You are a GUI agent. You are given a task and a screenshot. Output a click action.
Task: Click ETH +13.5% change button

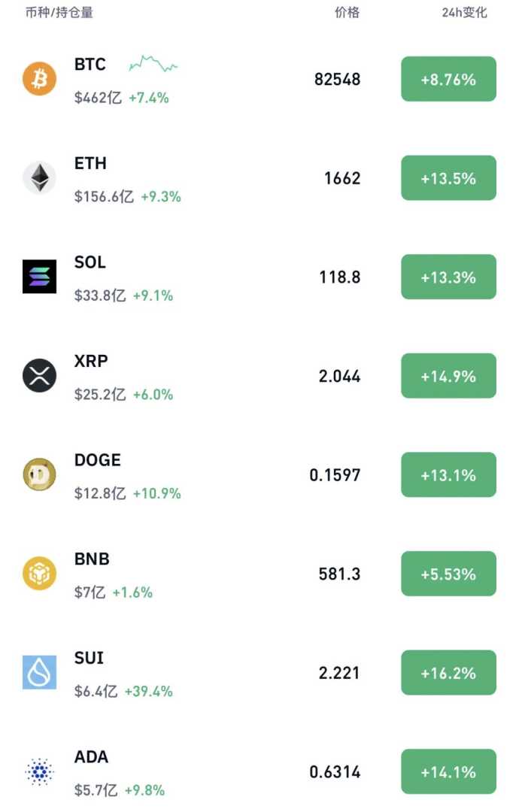click(448, 178)
